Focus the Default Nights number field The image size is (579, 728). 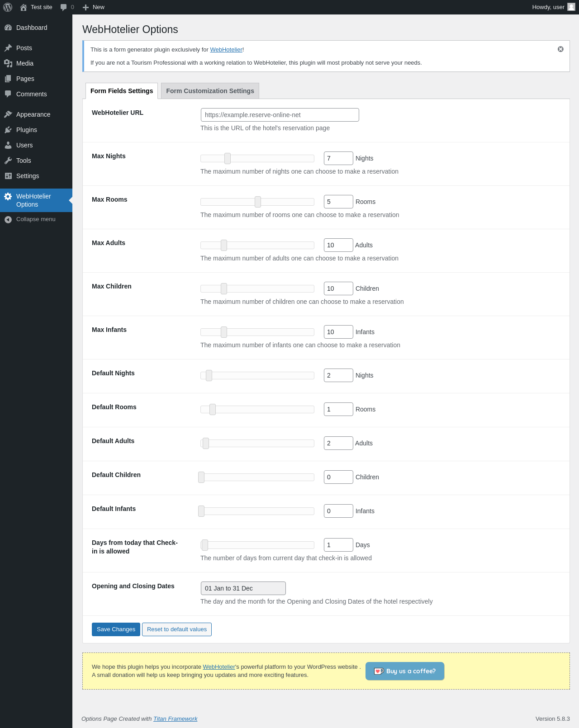[x=338, y=375]
